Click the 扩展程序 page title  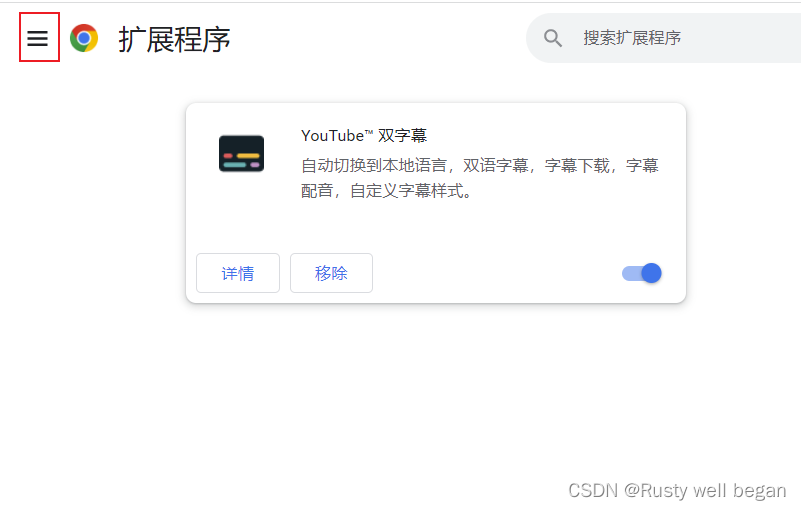click(174, 39)
